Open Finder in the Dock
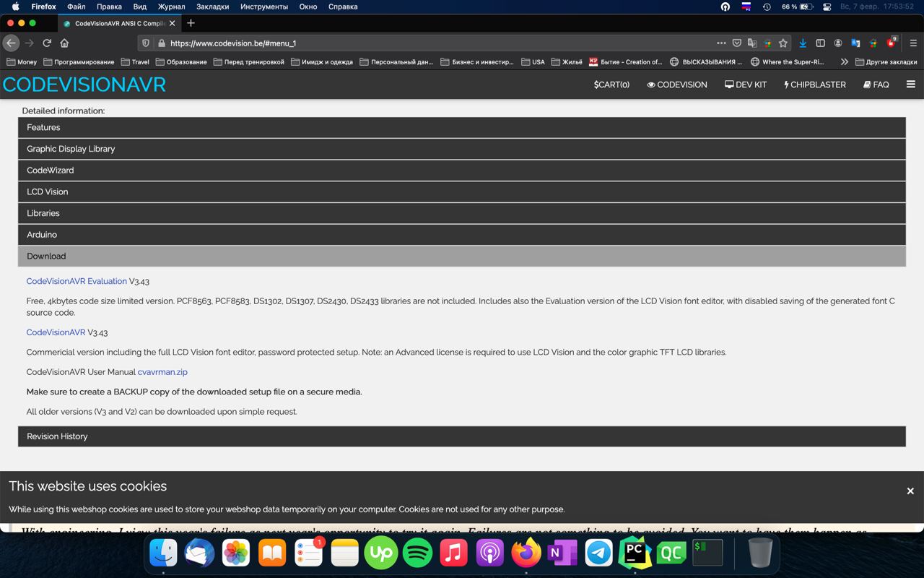The width and height of the screenshot is (924, 578). pyautogui.click(x=164, y=553)
